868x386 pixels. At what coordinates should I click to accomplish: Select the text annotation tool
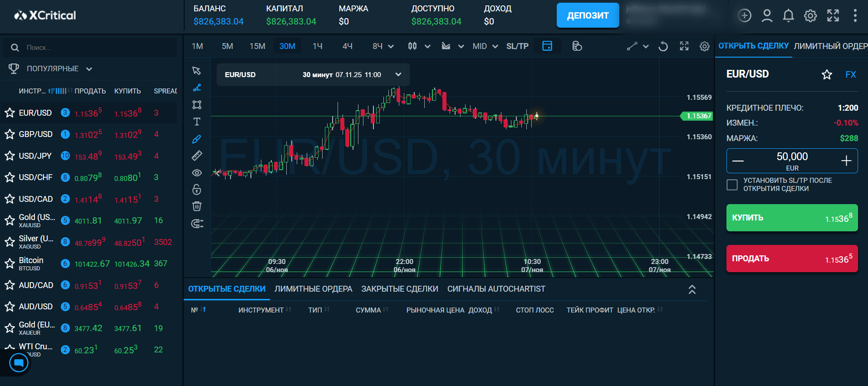197,122
